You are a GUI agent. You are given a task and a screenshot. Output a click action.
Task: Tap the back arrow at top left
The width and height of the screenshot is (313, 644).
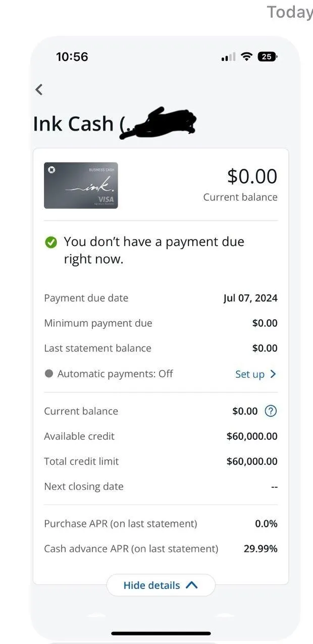pyautogui.click(x=39, y=90)
